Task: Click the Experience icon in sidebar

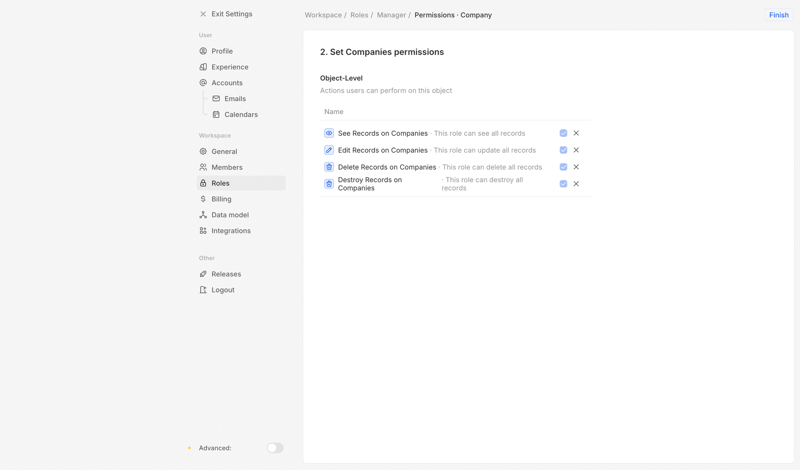Action: pyautogui.click(x=203, y=67)
